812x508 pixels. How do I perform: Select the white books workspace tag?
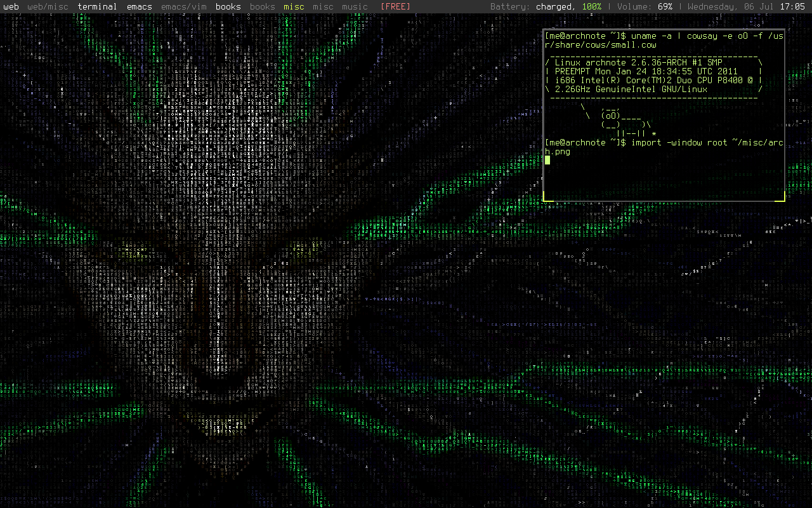pyautogui.click(x=228, y=7)
